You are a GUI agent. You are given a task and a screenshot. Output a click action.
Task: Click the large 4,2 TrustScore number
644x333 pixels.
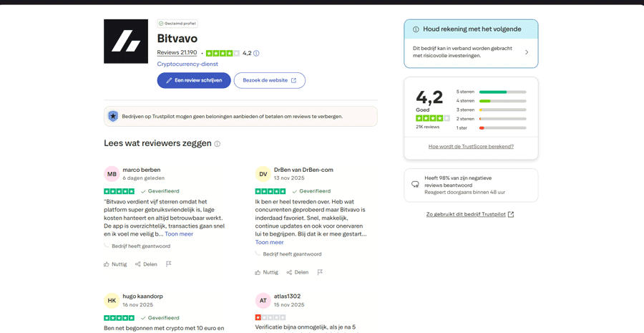(429, 97)
